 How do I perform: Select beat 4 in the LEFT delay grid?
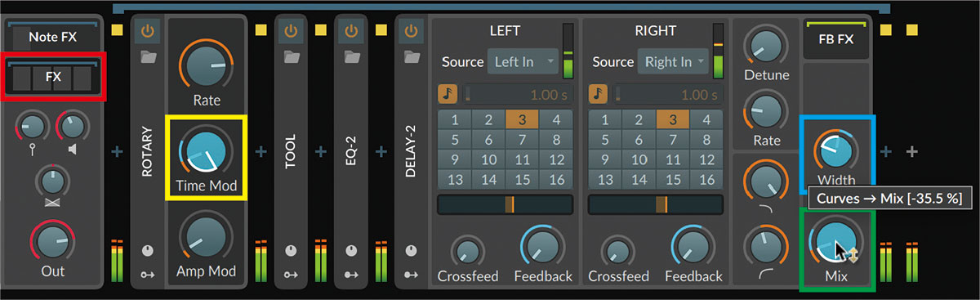tap(556, 120)
